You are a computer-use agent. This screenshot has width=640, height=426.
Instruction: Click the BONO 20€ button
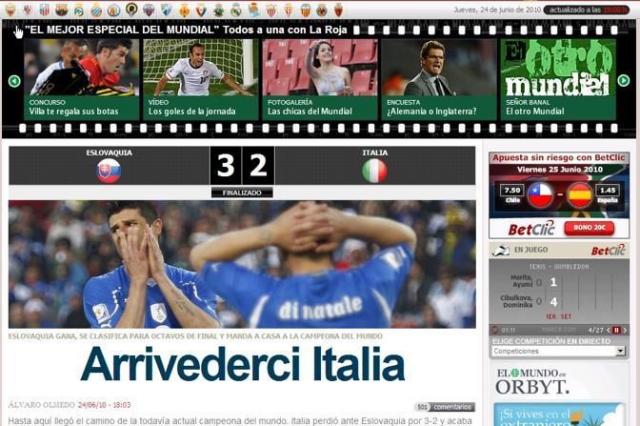pos(592,228)
